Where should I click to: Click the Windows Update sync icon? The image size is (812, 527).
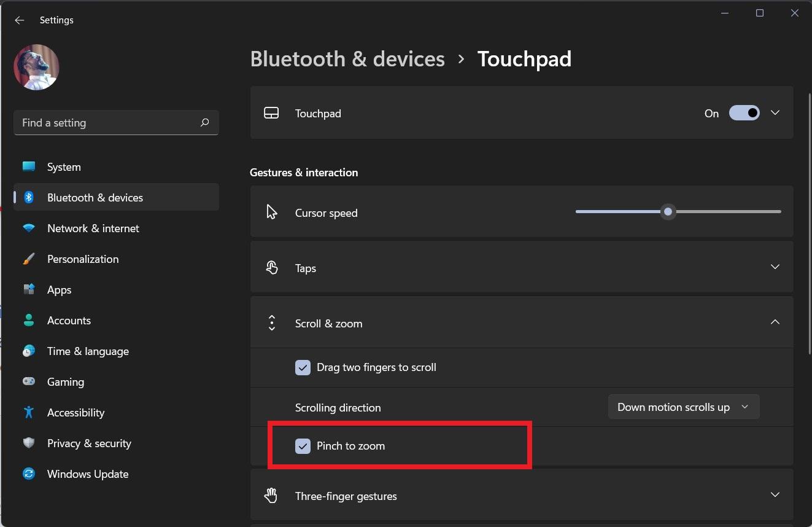pos(29,474)
